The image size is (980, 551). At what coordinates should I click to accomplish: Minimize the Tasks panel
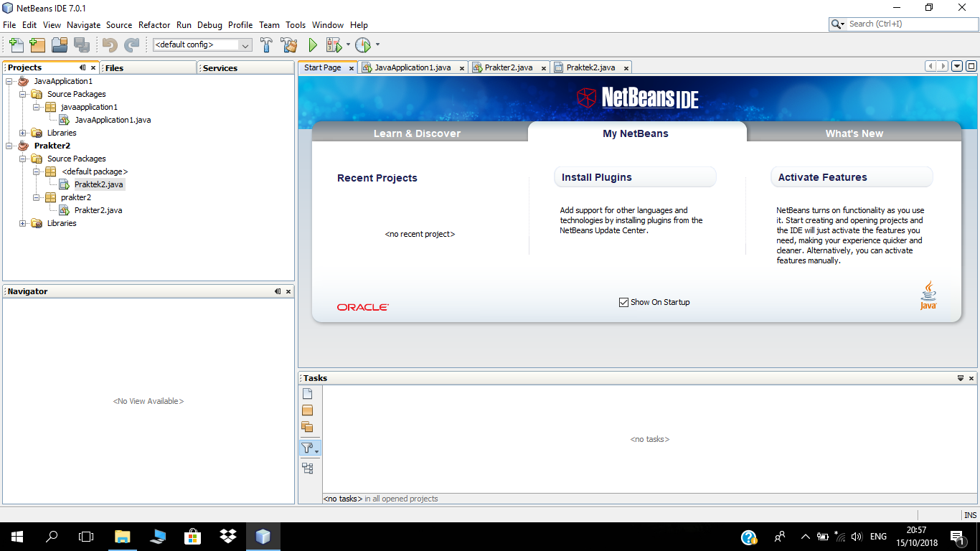point(961,378)
